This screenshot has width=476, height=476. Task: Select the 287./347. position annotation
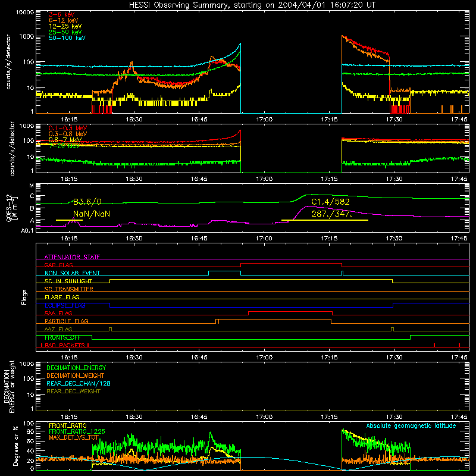pos(332,214)
